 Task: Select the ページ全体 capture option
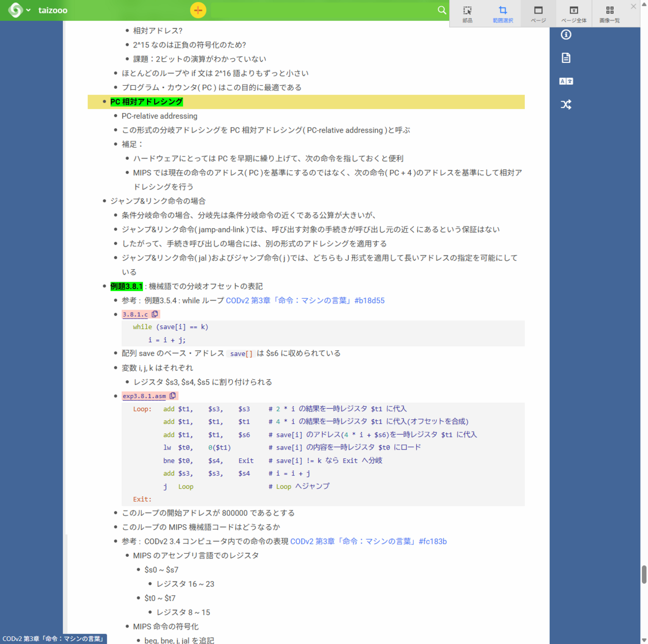(574, 14)
